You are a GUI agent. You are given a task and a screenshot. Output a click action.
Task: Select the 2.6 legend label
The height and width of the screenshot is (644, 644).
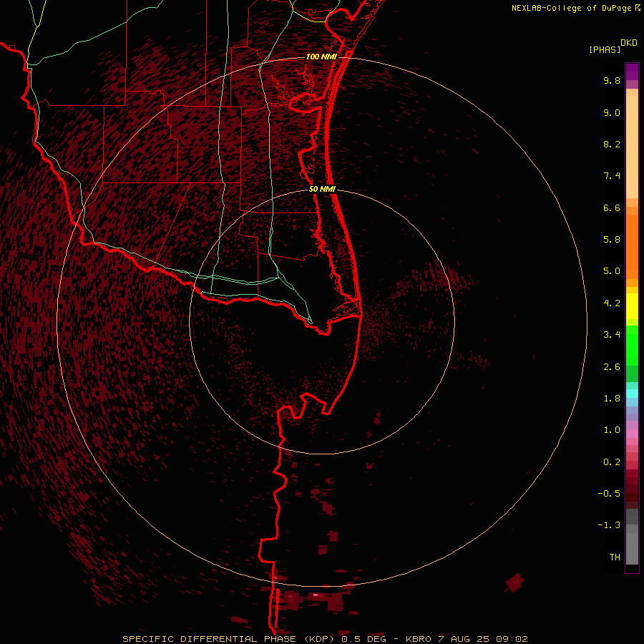click(x=612, y=367)
